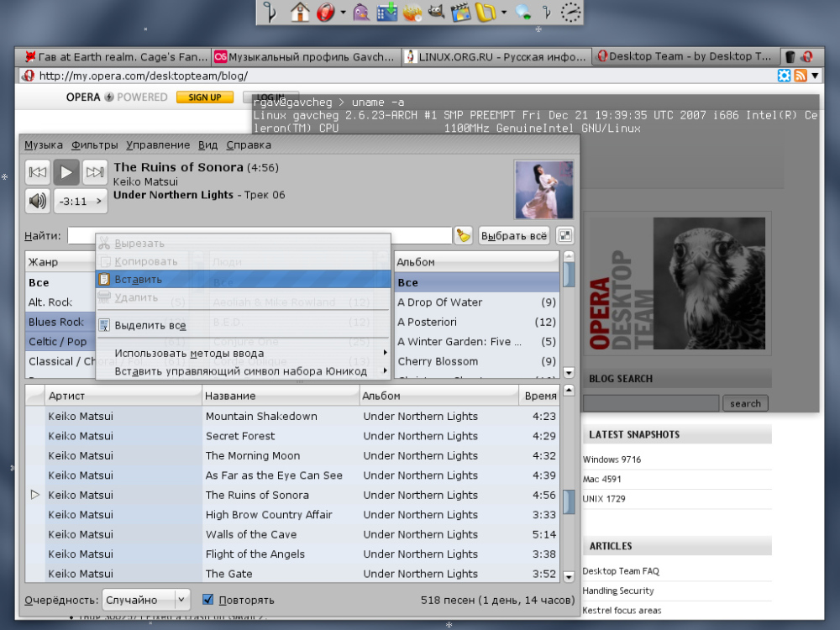This screenshot has width=840, height=630.
Task: Click the blue gear icon in Opera's address bar
Action: click(x=784, y=76)
